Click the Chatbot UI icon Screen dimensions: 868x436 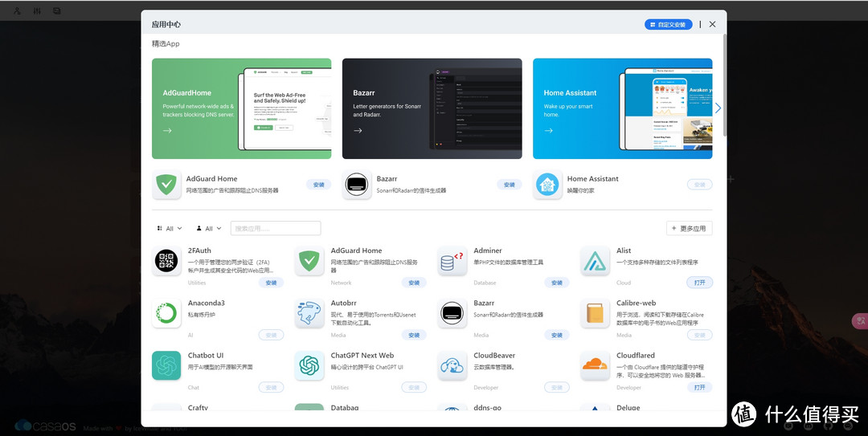(166, 365)
